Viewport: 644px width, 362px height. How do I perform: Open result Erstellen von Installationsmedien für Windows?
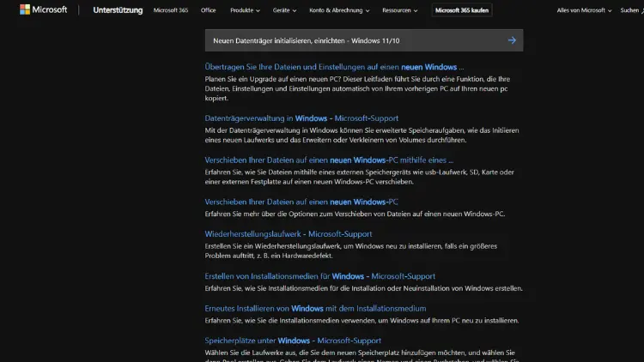(320, 276)
